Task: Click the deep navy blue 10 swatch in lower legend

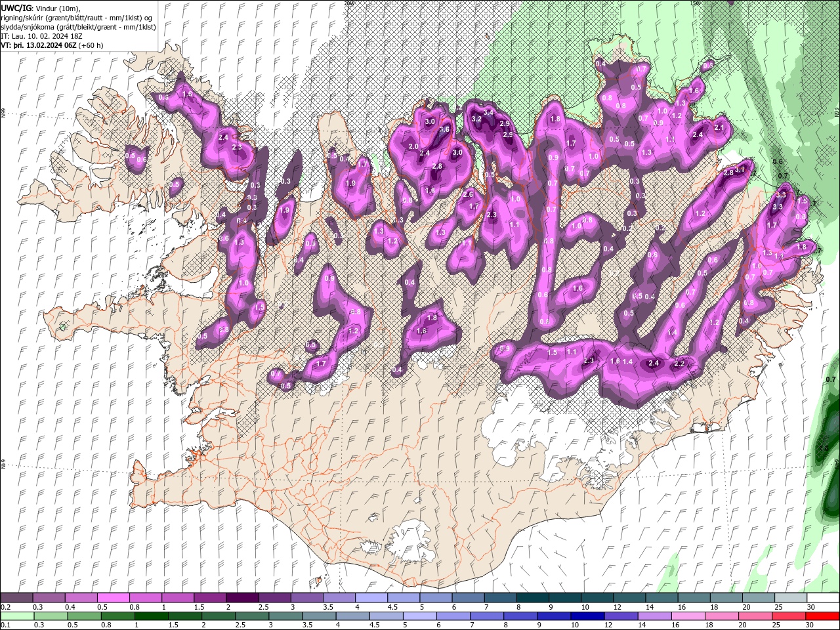Action: pos(587,616)
